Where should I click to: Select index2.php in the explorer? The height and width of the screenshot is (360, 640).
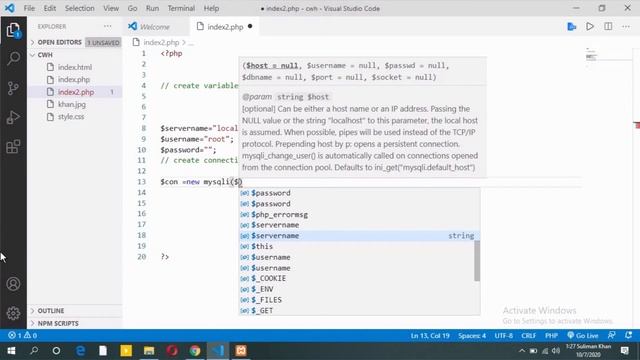pos(76,92)
